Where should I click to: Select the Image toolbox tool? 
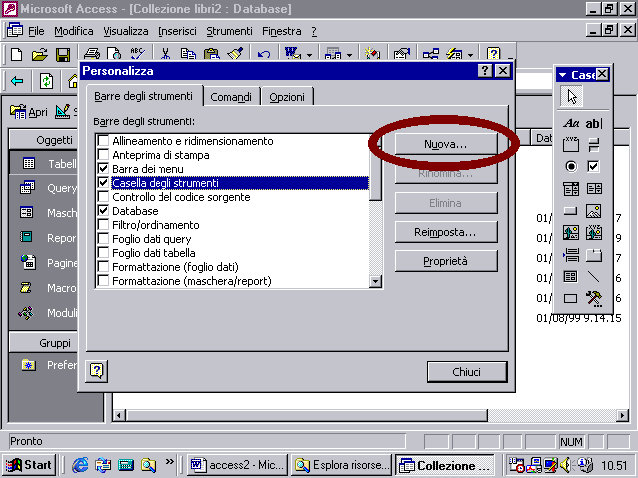point(594,211)
